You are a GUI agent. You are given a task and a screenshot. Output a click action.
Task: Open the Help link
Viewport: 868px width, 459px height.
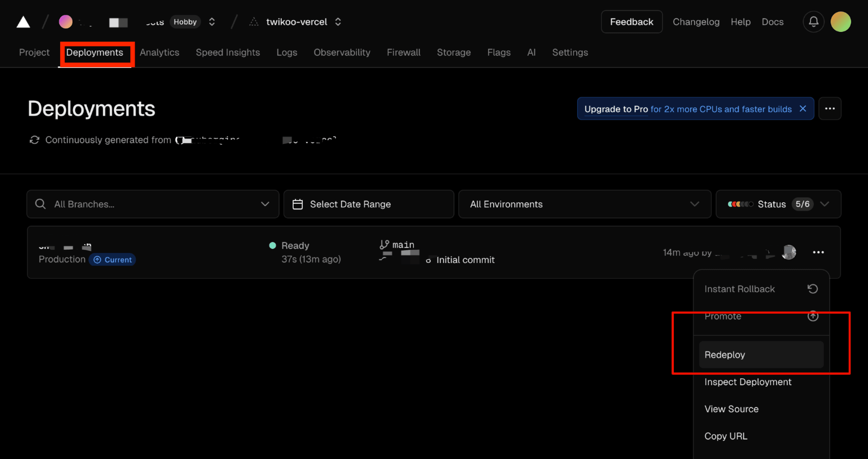click(741, 22)
